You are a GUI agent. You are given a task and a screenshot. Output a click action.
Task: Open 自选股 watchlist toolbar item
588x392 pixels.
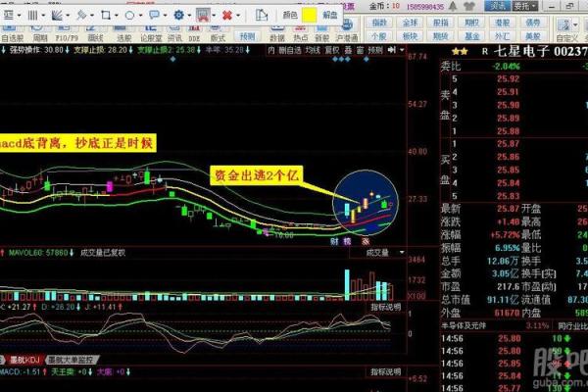pyautogui.click(x=12, y=33)
